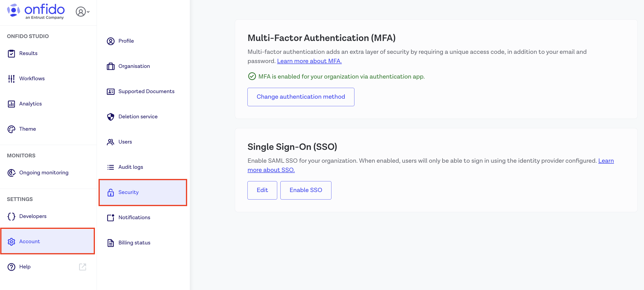Select the Supported Documents ID card icon
The height and width of the screenshot is (290, 644).
110,91
